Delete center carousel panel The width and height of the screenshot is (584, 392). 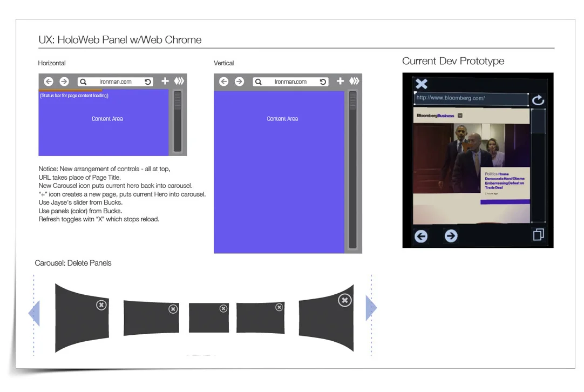pyautogui.click(x=223, y=308)
